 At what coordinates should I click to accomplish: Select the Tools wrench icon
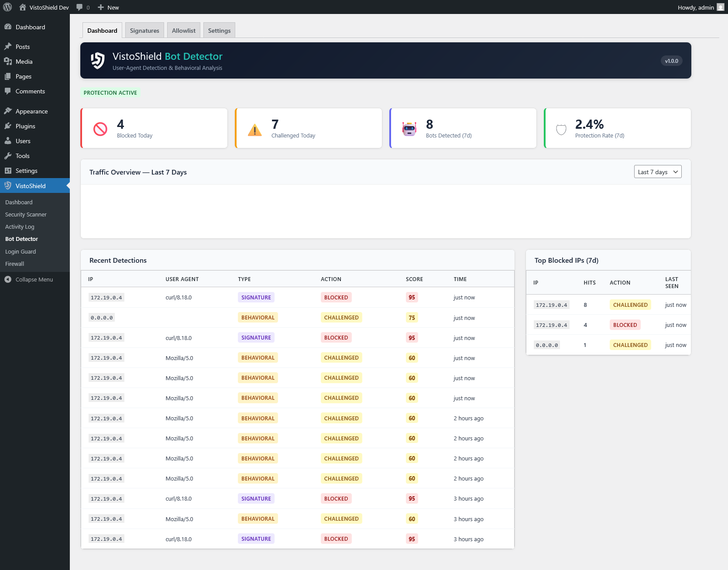(8, 156)
